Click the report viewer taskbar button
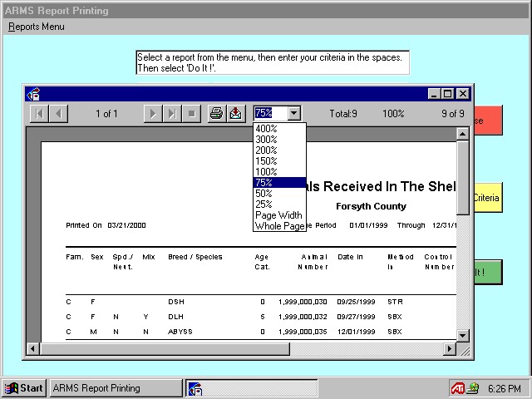The image size is (532, 399). pyautogui.click(x=252, y=388)
